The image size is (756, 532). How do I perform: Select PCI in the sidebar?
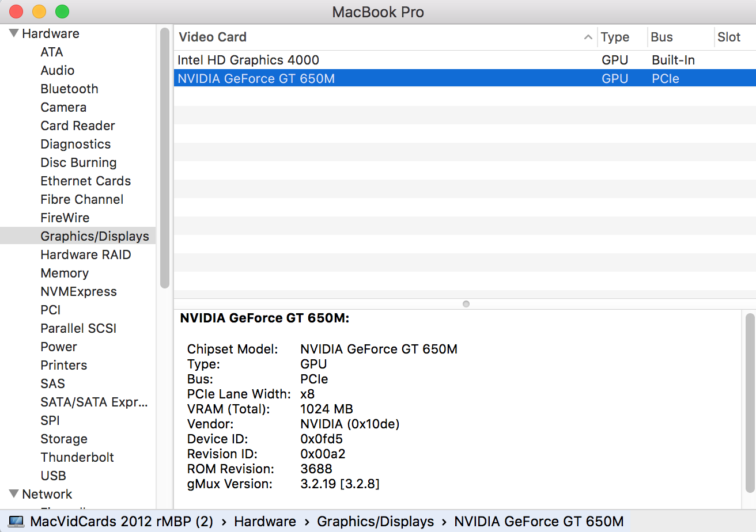[51, 310]
